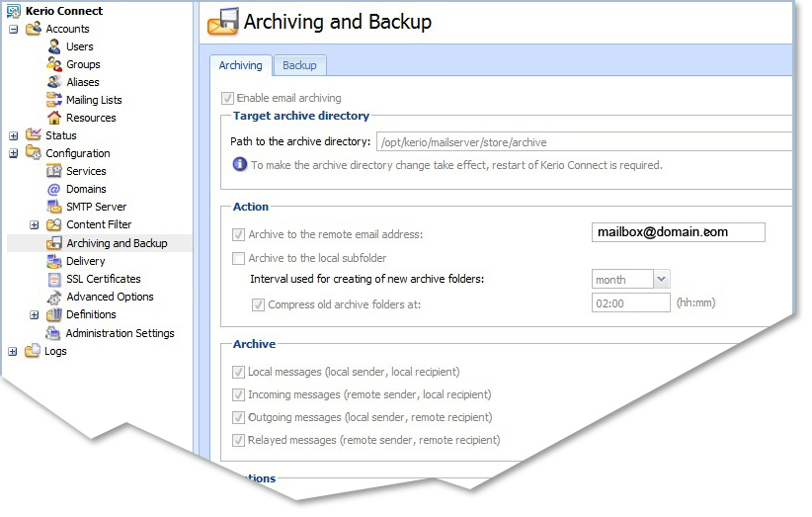812x517 pixels.
Task: Click the Resources house icon
Action: pos(54,118)
